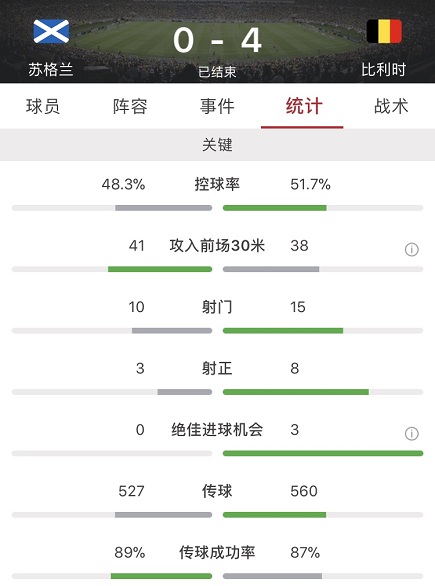Tap the Belgium flag icon
435x586 pixels.
(x=384, y=31)
